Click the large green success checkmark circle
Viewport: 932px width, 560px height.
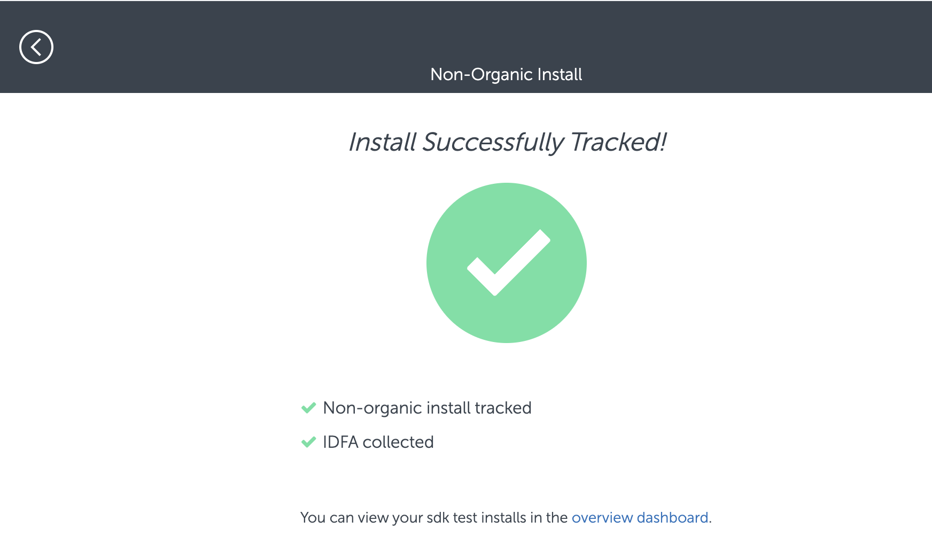(x=506, y=263)
